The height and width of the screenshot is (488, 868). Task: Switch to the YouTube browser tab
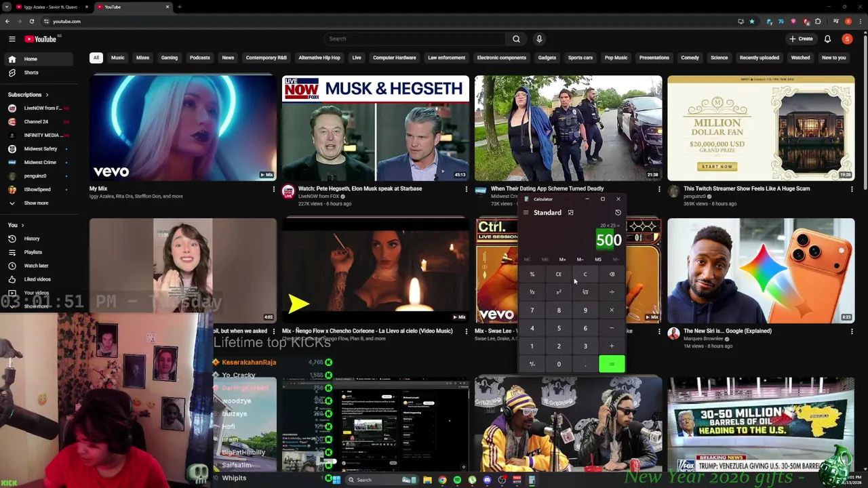[132, 7]
